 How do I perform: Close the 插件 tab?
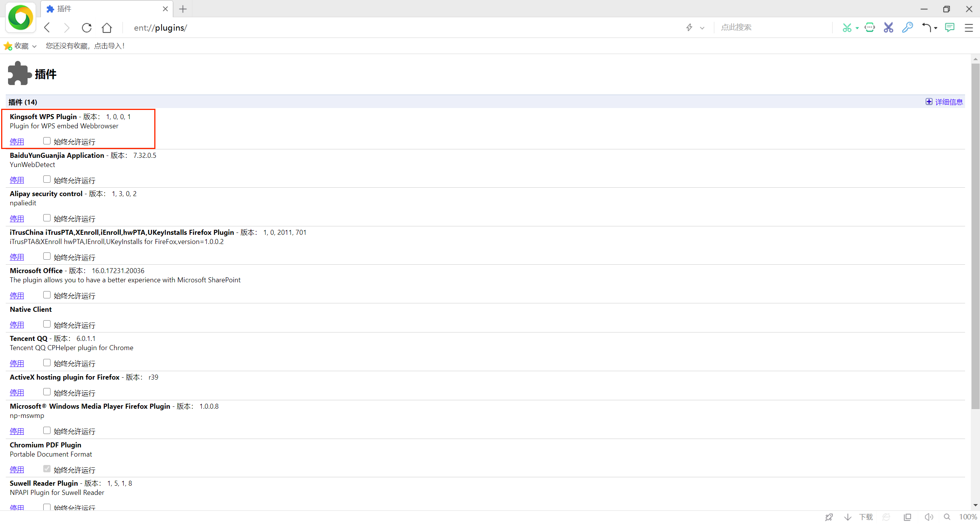165,9
